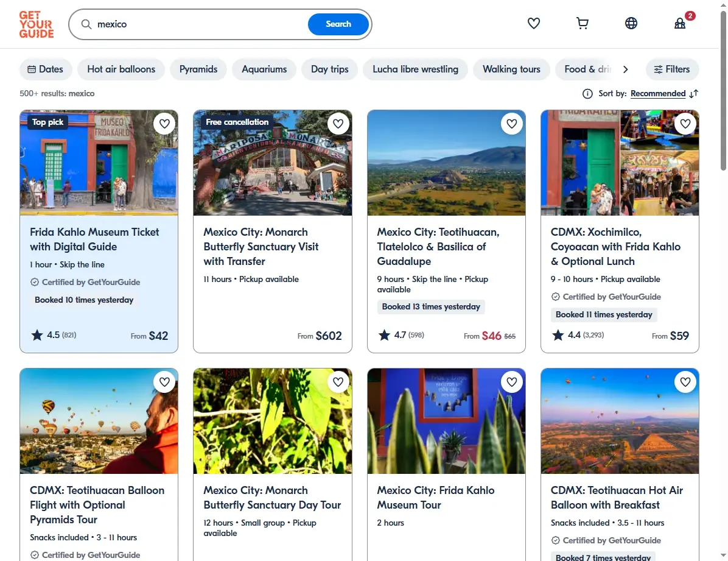The image size is (728, 561).
Task: Select the Aquariums category chip
Action: click(264, 69)
